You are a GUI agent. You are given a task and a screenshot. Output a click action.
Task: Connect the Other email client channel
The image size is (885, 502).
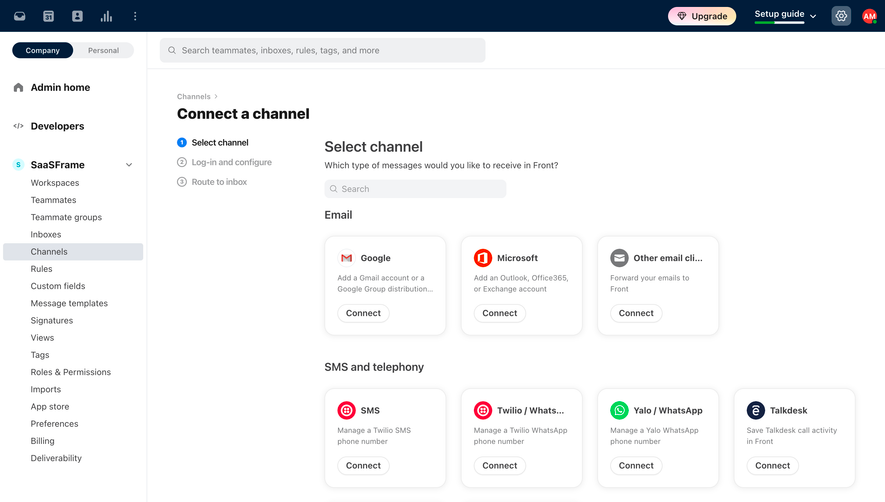coord(636,313)
